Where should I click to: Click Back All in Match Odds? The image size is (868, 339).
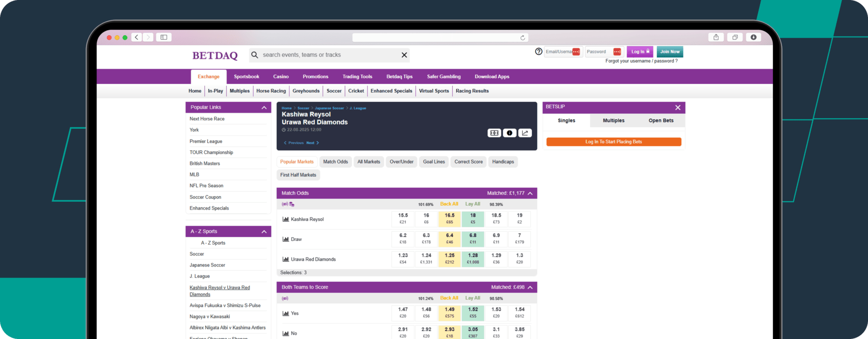pos(449,204)
